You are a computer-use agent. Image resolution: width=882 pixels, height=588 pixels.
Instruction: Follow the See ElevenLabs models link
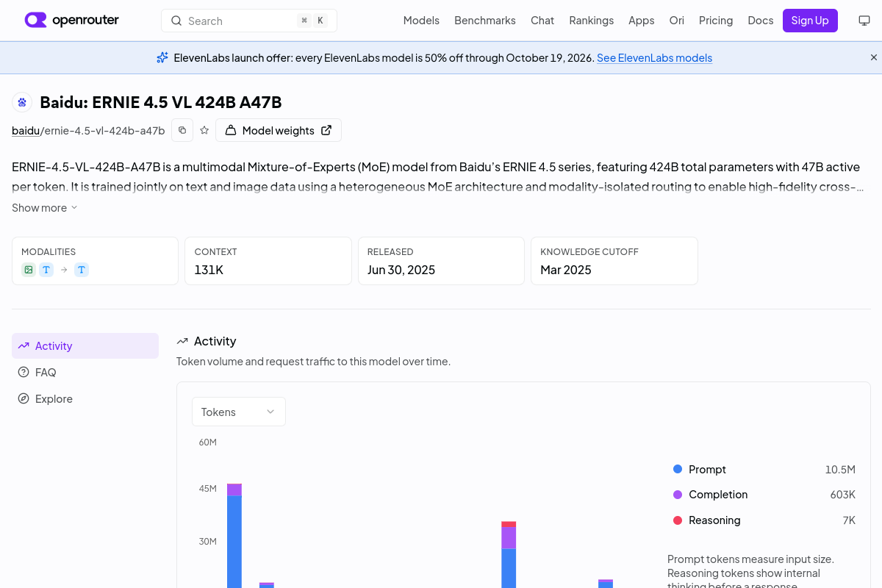click(654, 57)
